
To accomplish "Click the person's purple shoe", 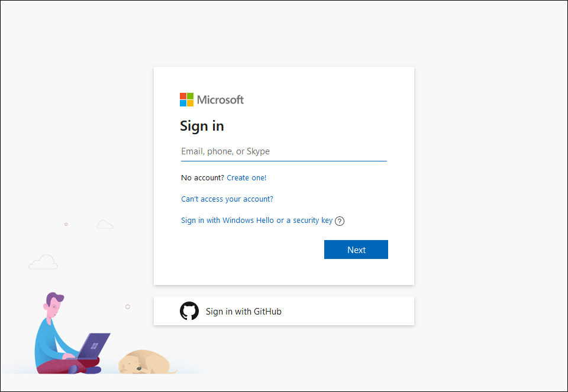I will pyautogui.click(x=73, y=370).
